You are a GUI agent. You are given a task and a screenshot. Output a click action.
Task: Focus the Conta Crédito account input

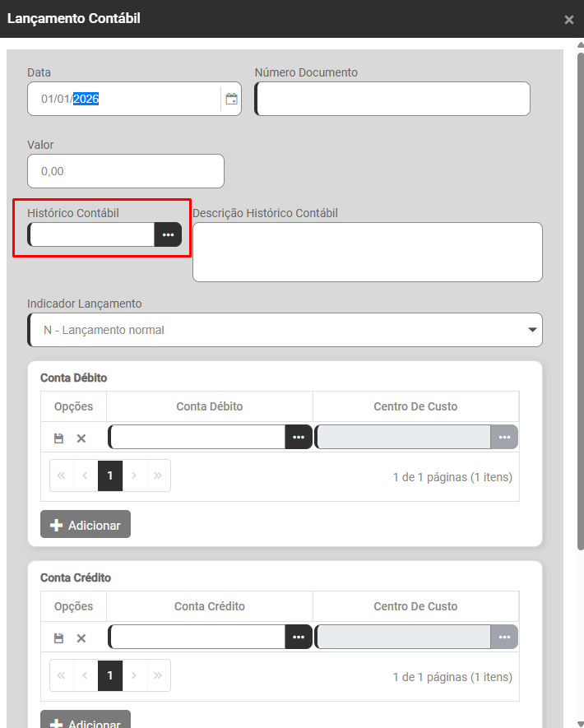pyautogui.click(x=197, y=637)
